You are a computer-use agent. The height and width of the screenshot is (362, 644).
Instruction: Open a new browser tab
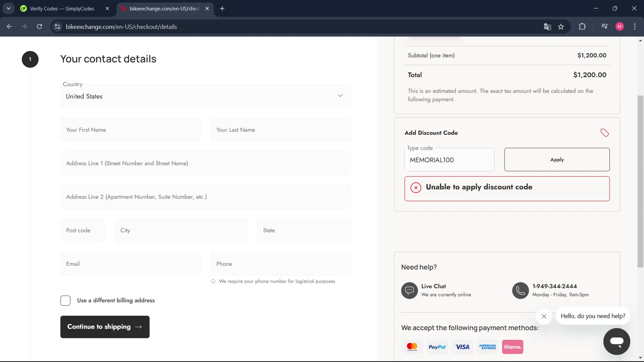(222, 9)
